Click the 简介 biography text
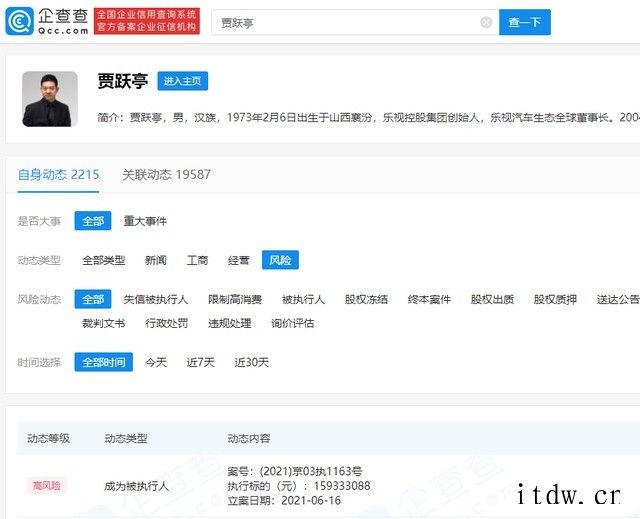This screenshot has width=640, height=519. (x=368, y=118)
